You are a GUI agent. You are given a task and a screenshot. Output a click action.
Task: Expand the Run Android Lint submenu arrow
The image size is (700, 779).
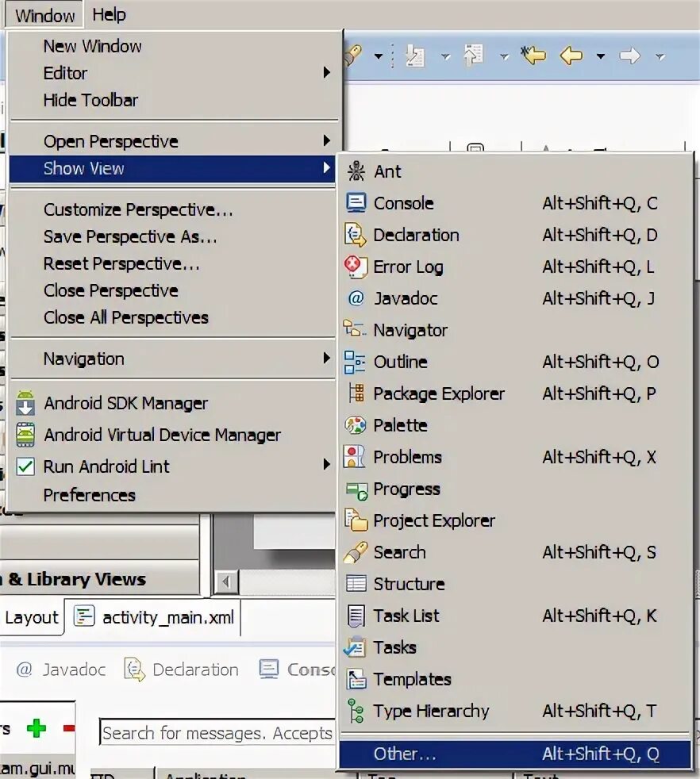[327, 465]
